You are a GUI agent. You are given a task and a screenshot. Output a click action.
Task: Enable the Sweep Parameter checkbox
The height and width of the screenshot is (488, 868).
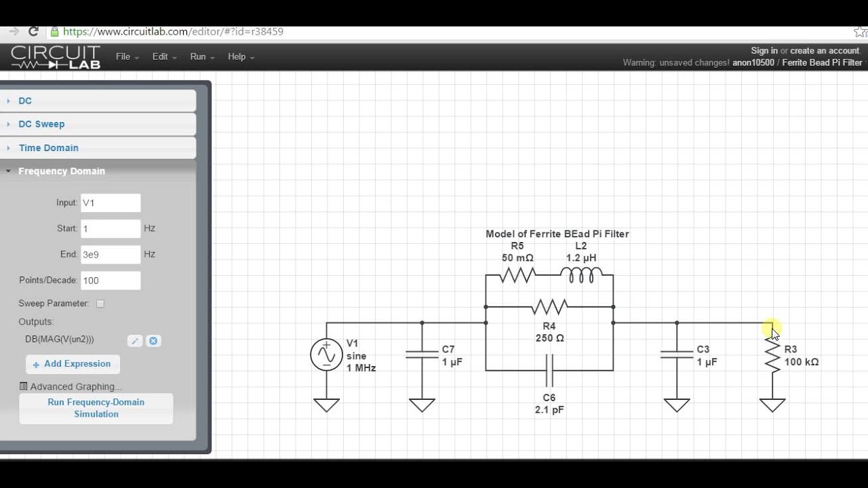pos(100,304)
